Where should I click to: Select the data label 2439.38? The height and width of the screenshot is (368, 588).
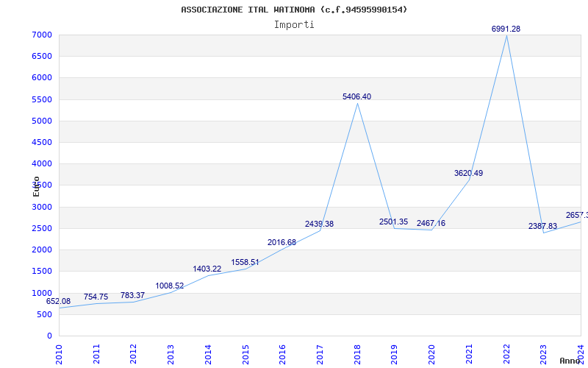click(x=319, y=224)
